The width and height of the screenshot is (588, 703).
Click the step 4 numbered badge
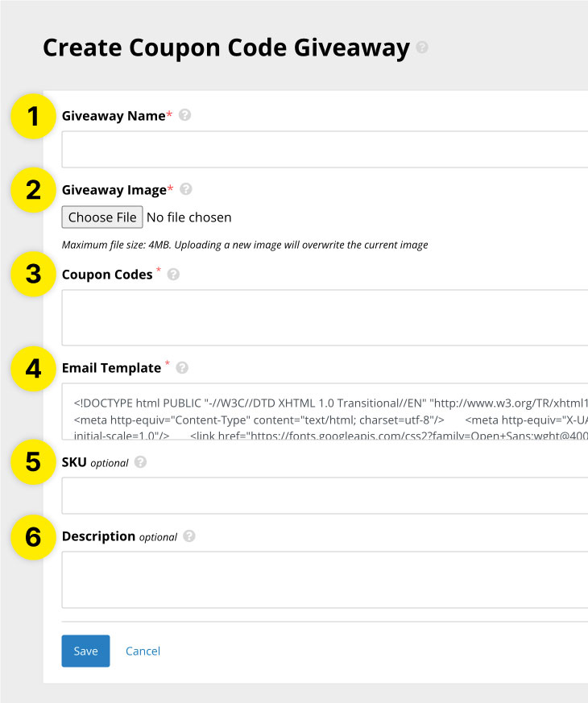pos(32,369)
